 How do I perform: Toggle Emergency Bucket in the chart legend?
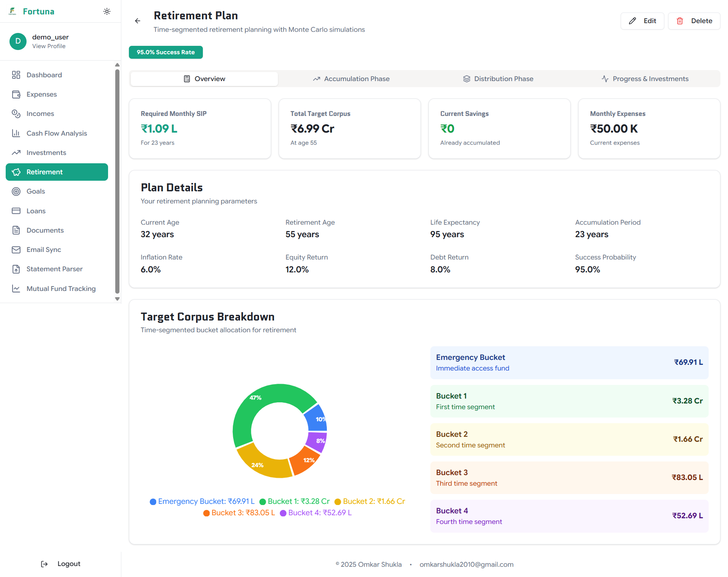click(x=202, y=501)
